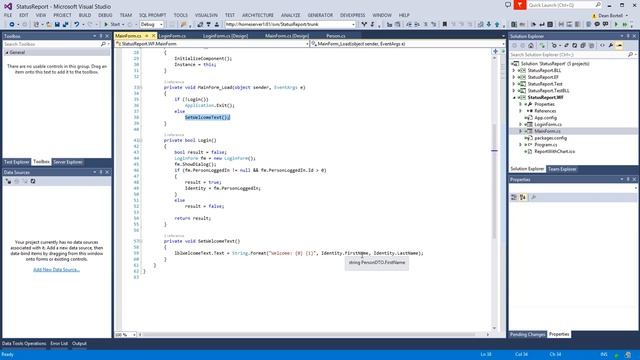Click the green continue arrow icon at the toolbar's right end
The image size is (640, 360).
(616, 24)
